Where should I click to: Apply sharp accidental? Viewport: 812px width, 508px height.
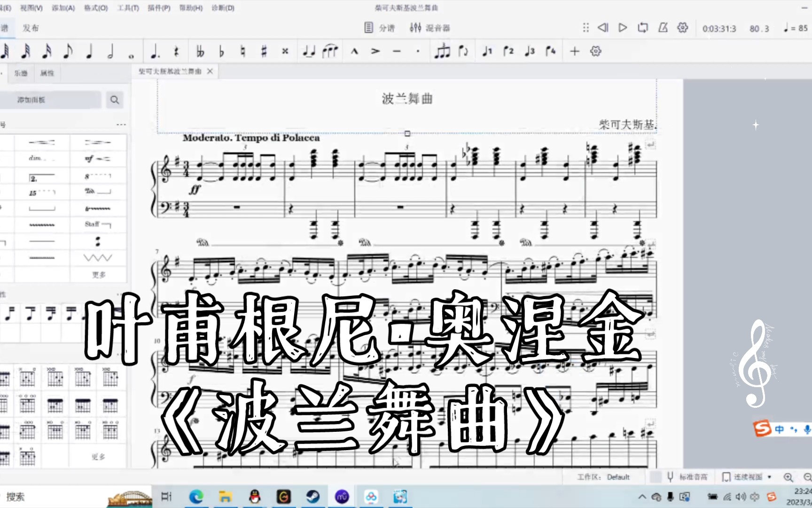[x=264, y=51]
